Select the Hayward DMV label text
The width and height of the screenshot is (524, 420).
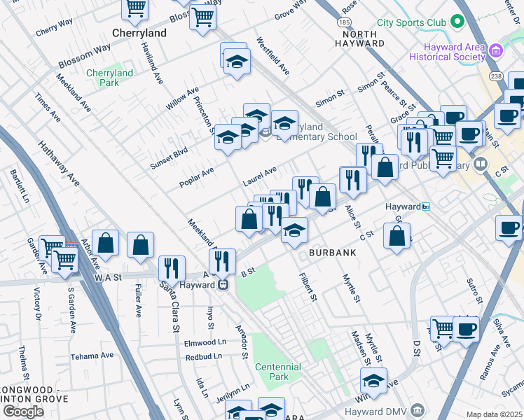[375, 412]
